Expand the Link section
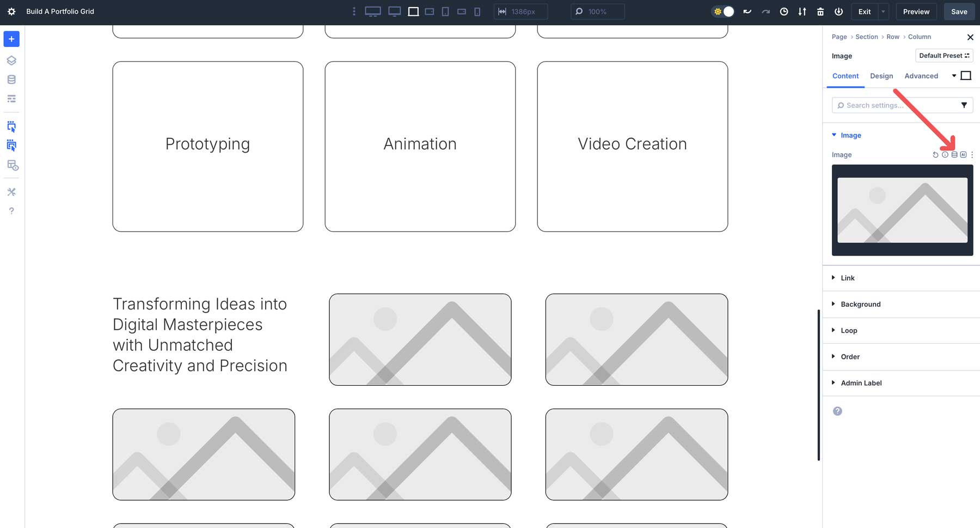980x528 pixels. click(847, 278)
